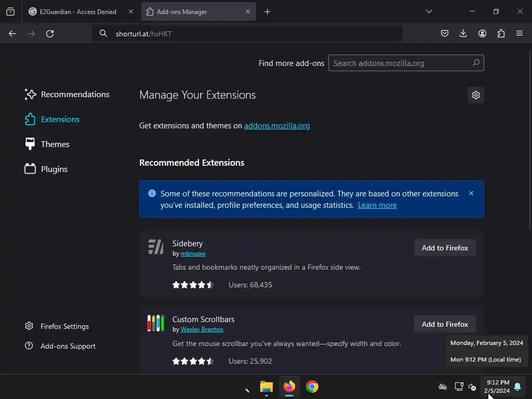Click the muted volume tray icon
Viewport: 532px width, 399px height.
[472, 387]
